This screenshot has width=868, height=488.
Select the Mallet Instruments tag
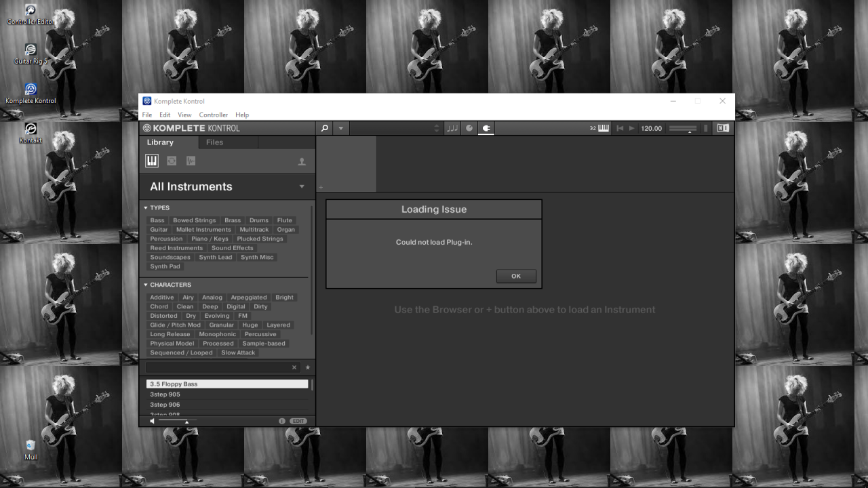tap(203, 230)
